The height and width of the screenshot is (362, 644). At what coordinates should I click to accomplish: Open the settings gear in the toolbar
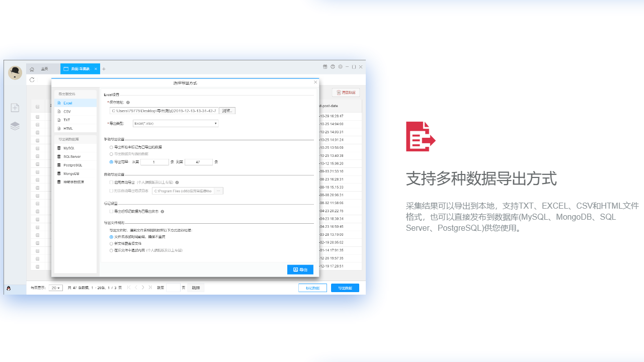coord(340,66)
